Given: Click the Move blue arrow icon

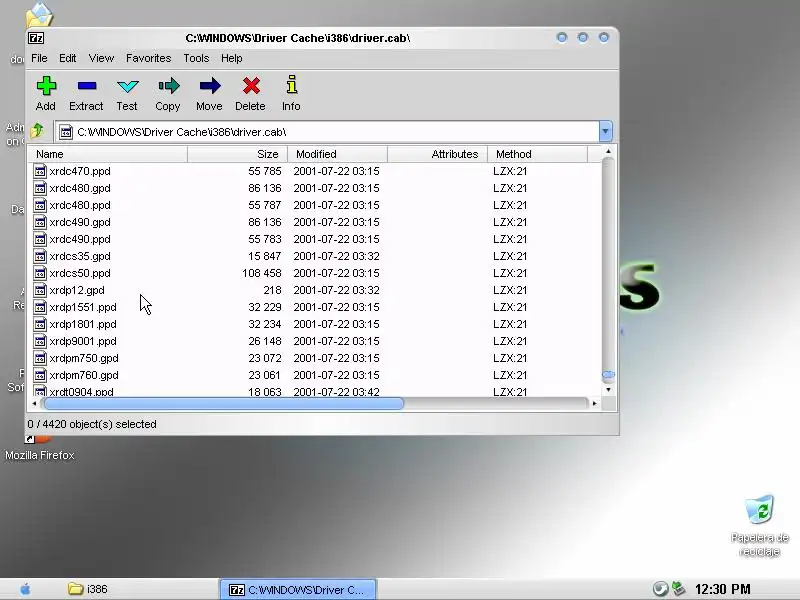Looking at the screenshot, I should point(210,86).
